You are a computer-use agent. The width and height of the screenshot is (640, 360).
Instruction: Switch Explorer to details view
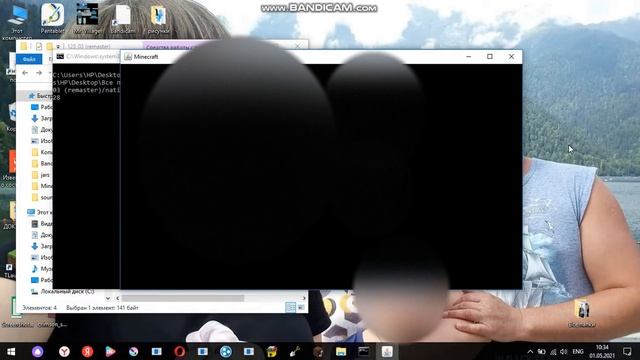[x=290, y=307]
